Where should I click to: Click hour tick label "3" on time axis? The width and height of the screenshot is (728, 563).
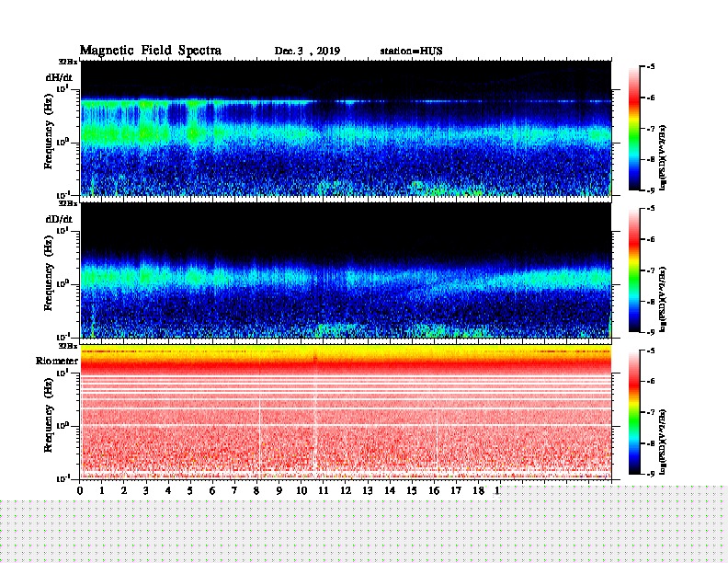[x=146, y=490]
